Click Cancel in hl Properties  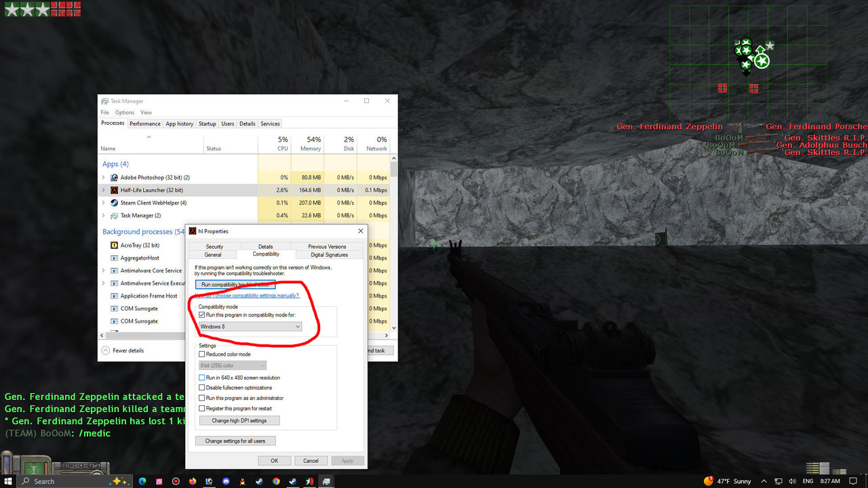[311, 460]
